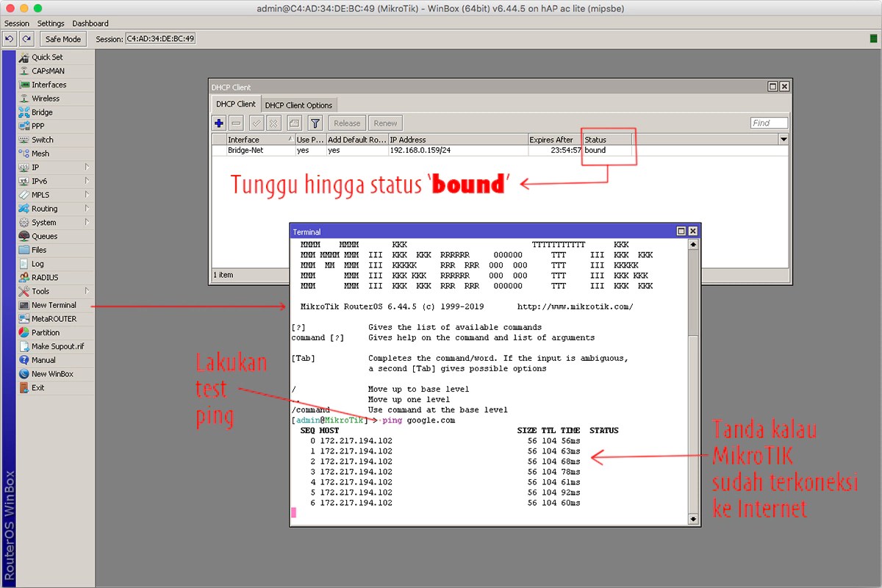Enable DHCP client with checkmark icon
882x588 pixels.
257,123
